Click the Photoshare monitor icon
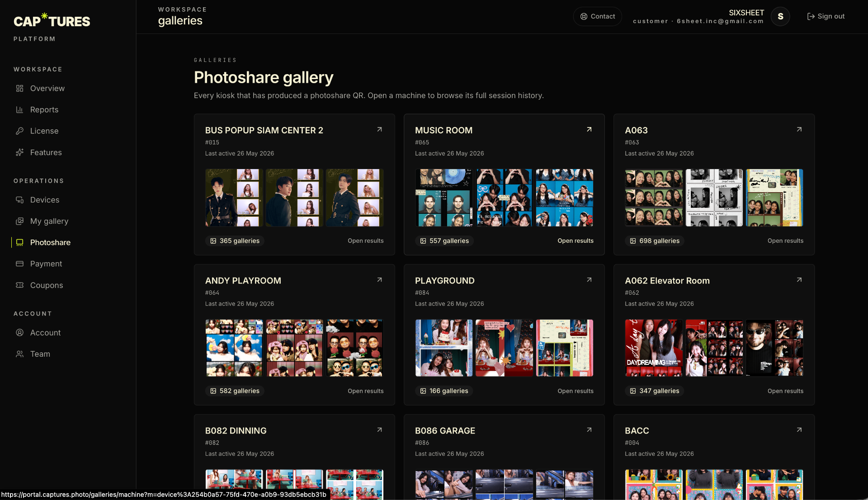Image resolution: width=868 pixels, height=500 pixels. 19,242
